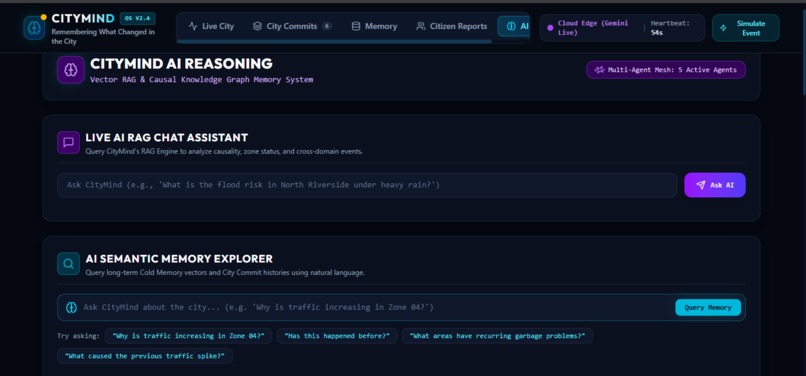
Task: Click the Cloud Edge (Gemini Live) status indicator
Action: (593, 28)
